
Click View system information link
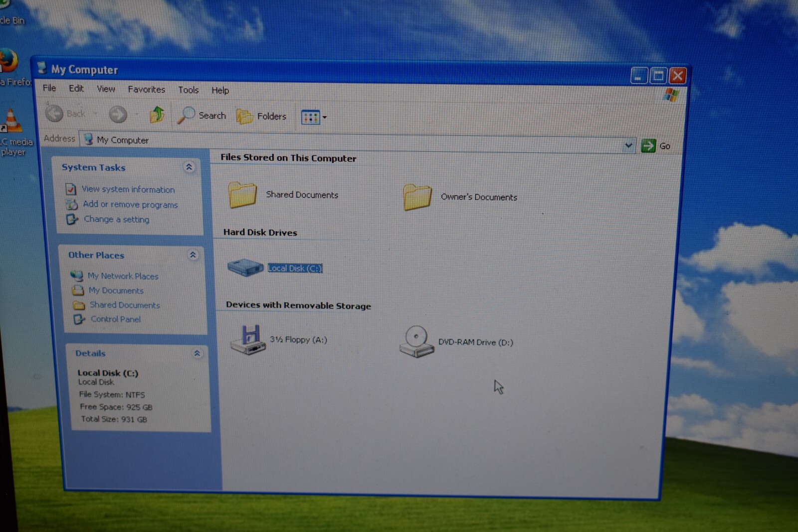[128, 189]
